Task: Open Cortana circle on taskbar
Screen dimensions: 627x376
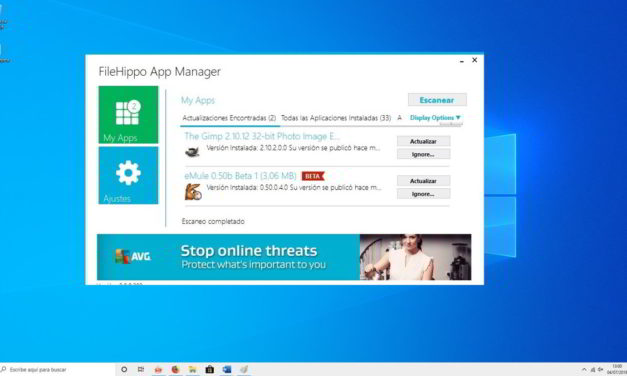Action: click(x=124, y=370)
